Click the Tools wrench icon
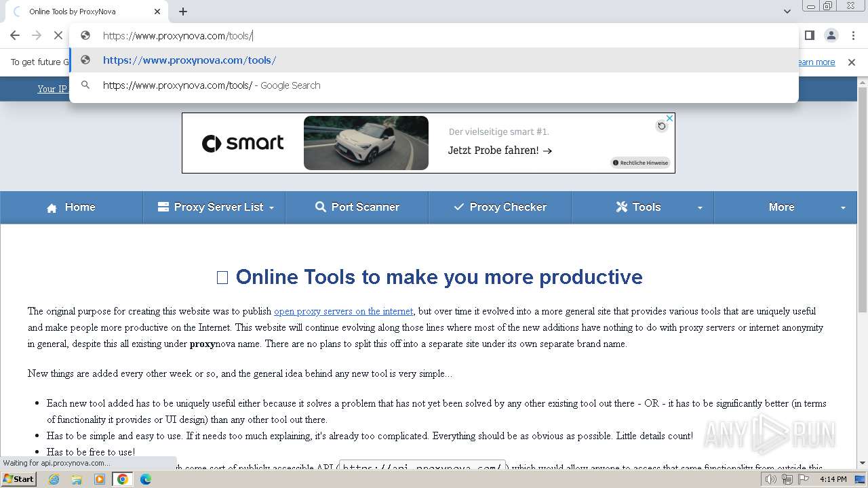Viewport: 868px width, 488px height. [x=622, y=207]
